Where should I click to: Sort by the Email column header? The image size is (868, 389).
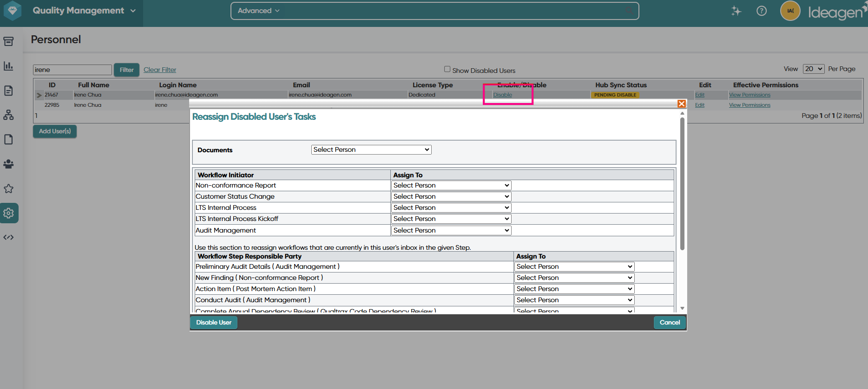pos(301,85)
